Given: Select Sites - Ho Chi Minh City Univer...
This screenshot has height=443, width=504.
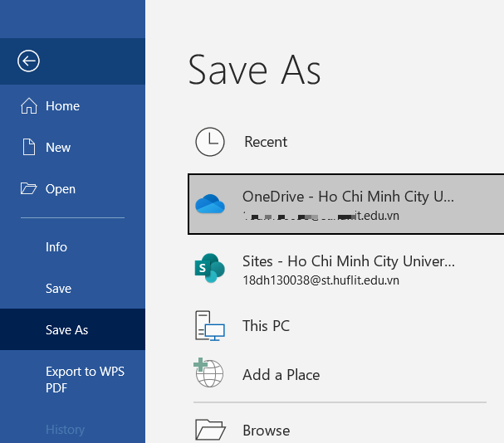Looking at the screenshot, I should pos(346,270).
